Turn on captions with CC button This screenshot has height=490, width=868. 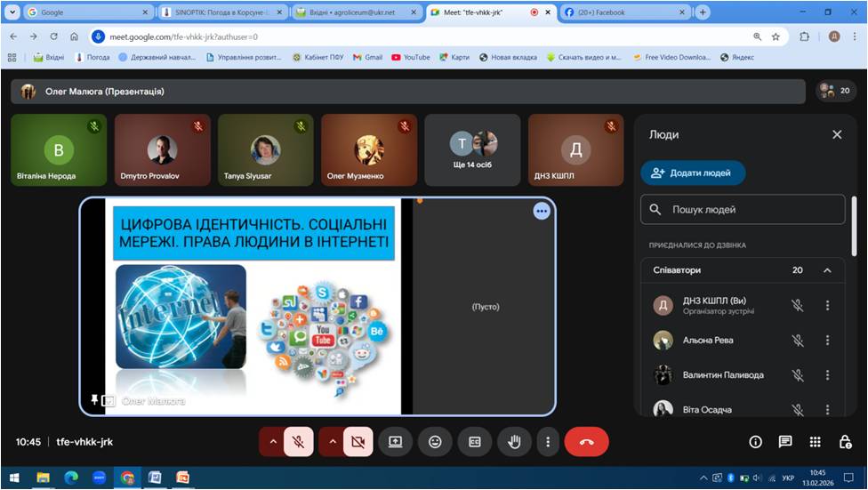tap(475, 442)
